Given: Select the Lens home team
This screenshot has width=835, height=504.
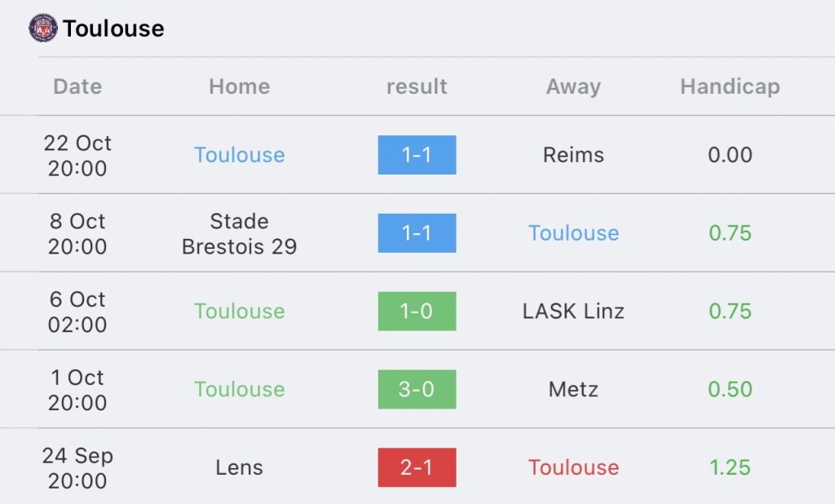Looking at the screenshot, I should pos(240,467).
